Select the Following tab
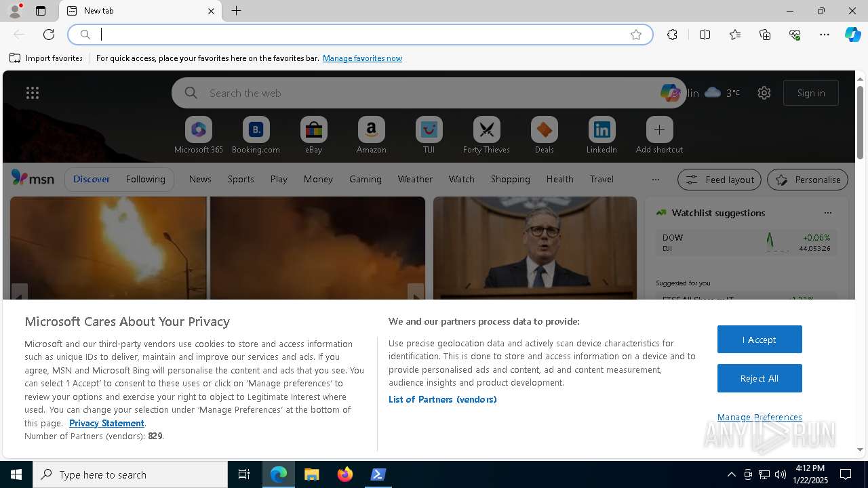This screenshot has height=488, width=868. point(145,179)
